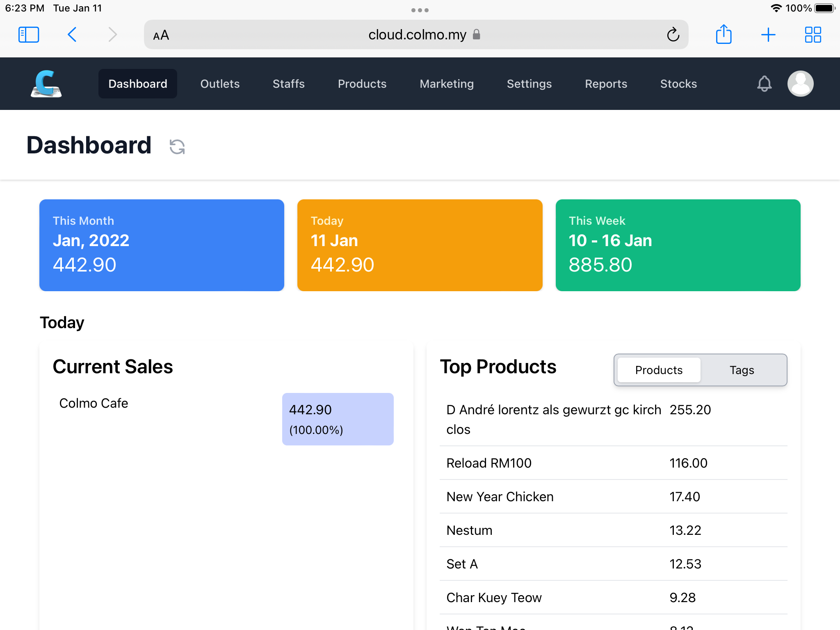
Task: Show all tabs via the tab overview icon
Action: click(813, 34)
